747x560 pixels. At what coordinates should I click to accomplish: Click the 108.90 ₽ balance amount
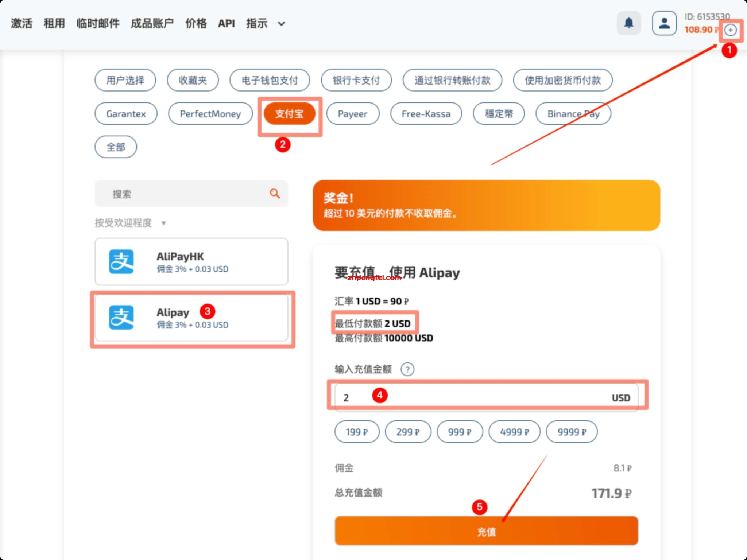(701, 30)
